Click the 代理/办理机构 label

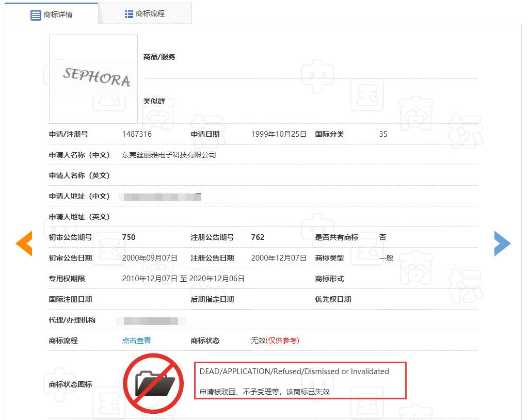coord(72,320)
